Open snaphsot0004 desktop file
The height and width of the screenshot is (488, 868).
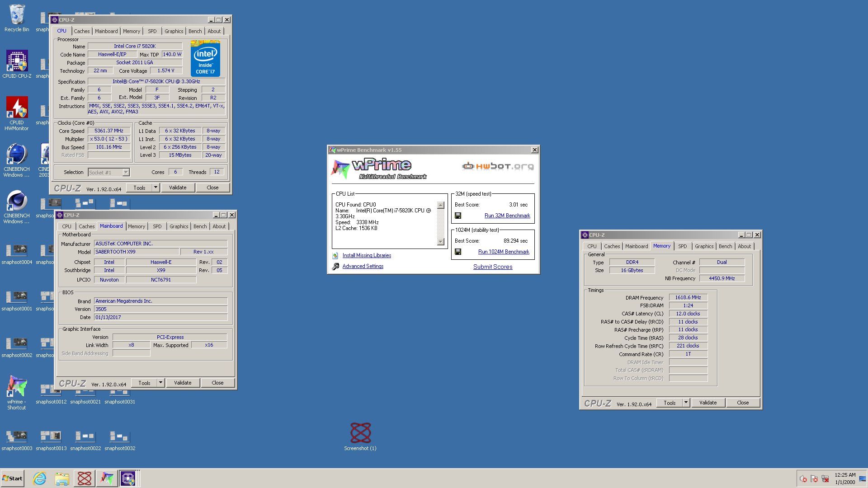pos(17,254)
